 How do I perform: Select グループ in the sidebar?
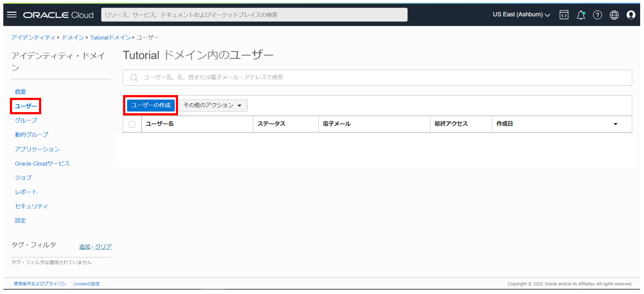click(26, 120)
